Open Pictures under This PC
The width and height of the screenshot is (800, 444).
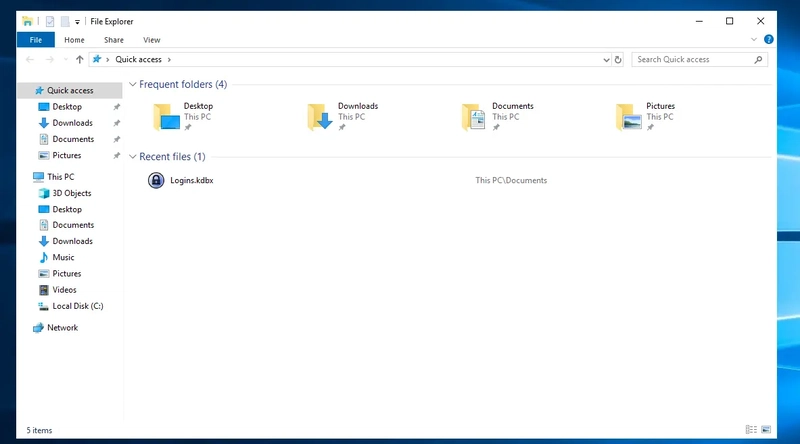66,274
